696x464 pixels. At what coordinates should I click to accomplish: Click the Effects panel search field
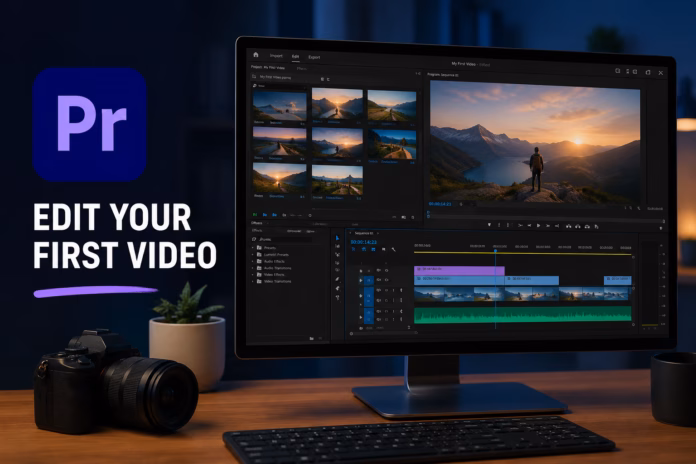(x=283, y=239)
